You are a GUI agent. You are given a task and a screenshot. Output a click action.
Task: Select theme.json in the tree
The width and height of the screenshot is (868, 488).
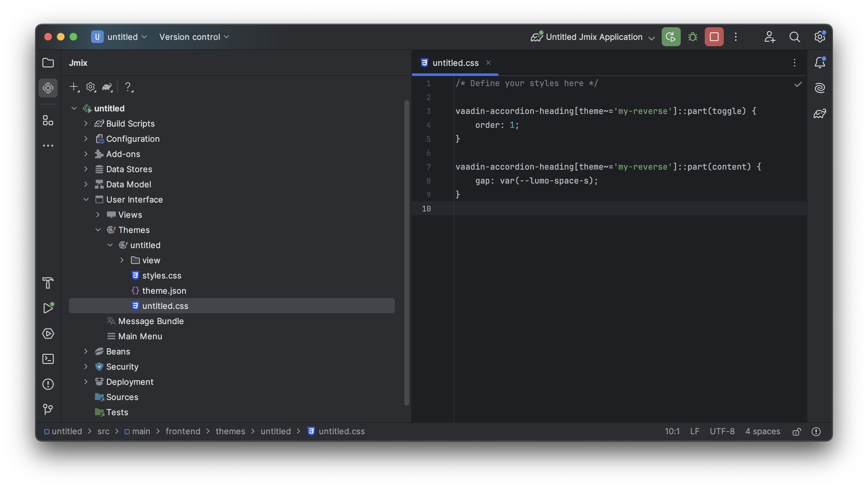click(232, 291)
